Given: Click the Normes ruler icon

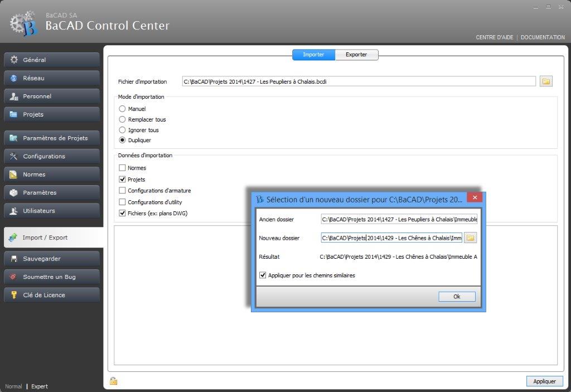Looking at the screenshot, I should (14, 175).
